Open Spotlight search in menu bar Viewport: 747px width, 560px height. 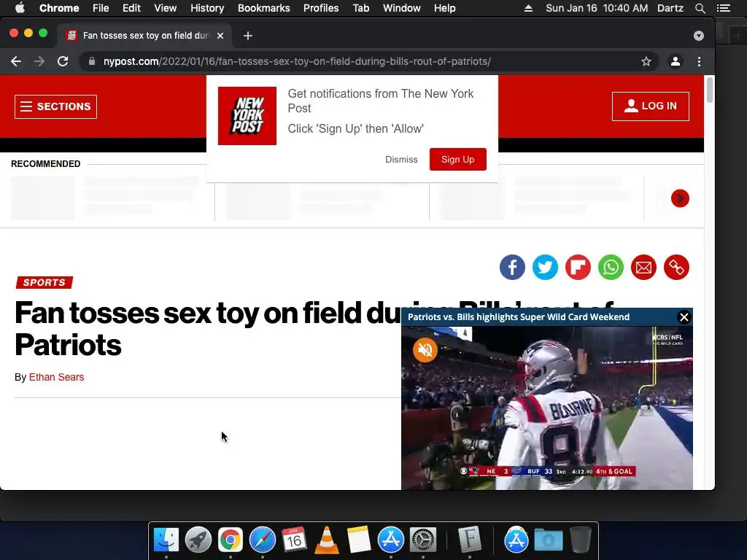(x=700, y=8)
